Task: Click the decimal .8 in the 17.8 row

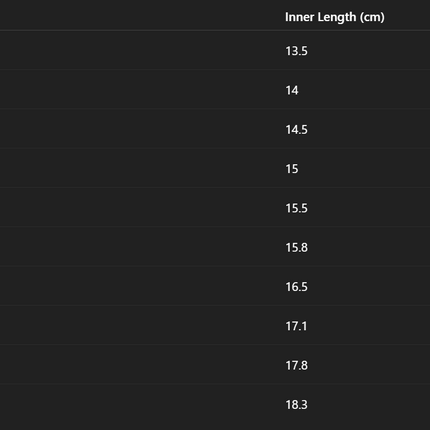Action: pyautogui.click(x=303, y=366)
